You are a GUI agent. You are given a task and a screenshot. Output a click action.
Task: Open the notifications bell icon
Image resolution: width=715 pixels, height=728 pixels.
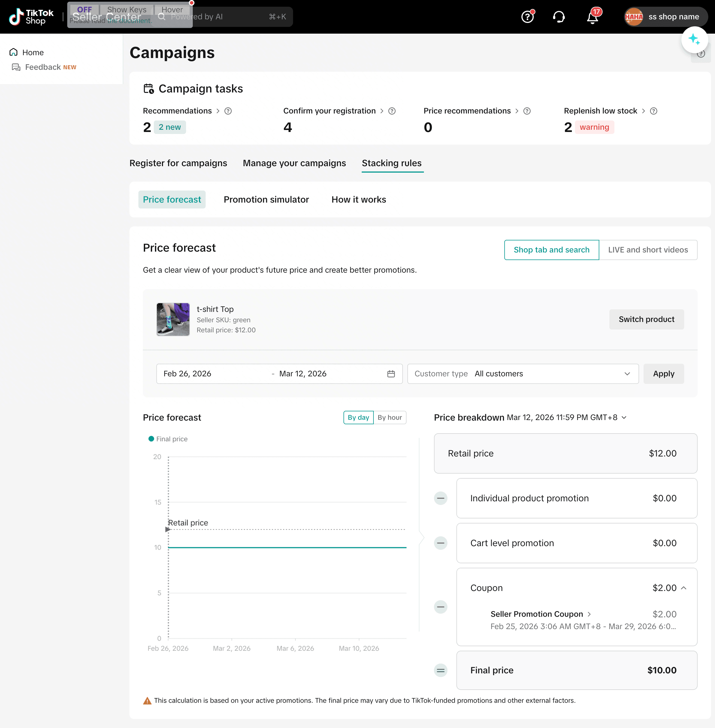592,17
